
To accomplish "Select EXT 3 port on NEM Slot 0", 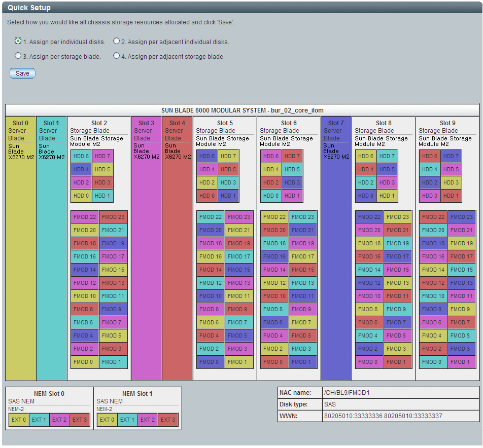I will (x=80, y=420).
